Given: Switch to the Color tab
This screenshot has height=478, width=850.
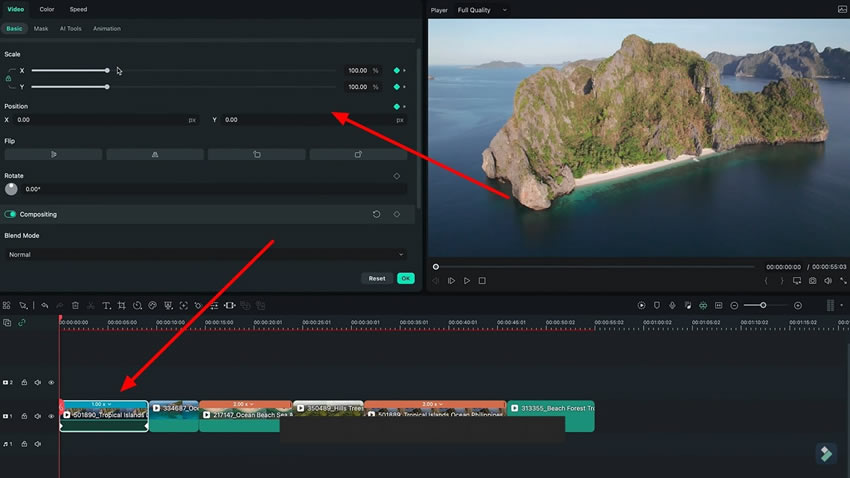Looking at the screenshot, I should (47, 9).
